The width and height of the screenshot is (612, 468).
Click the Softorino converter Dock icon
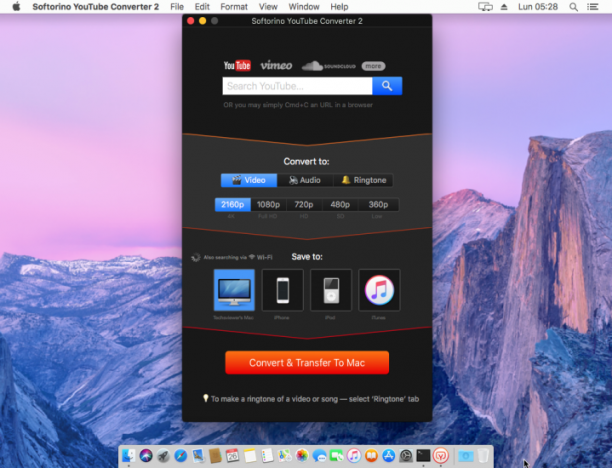[441, 455]
